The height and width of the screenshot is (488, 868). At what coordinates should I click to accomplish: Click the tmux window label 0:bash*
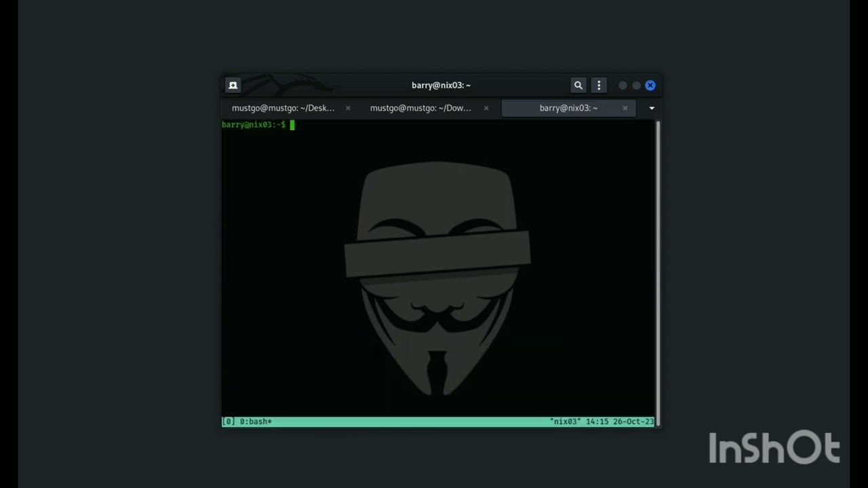tap(256, 422)
